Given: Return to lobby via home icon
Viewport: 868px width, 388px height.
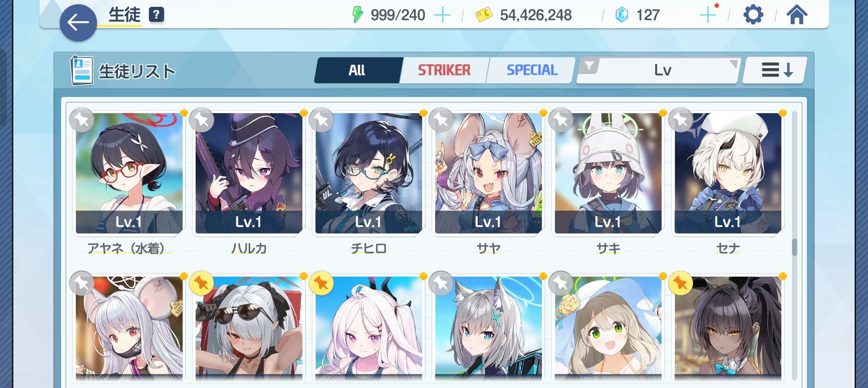Looking at the screenshot, I should click(797, 15).
